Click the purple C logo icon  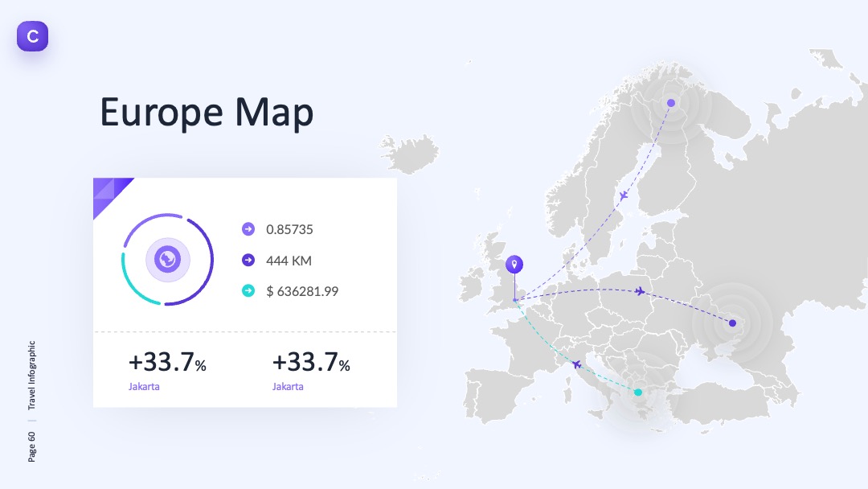pyautogui.click(x=33, y=36)
